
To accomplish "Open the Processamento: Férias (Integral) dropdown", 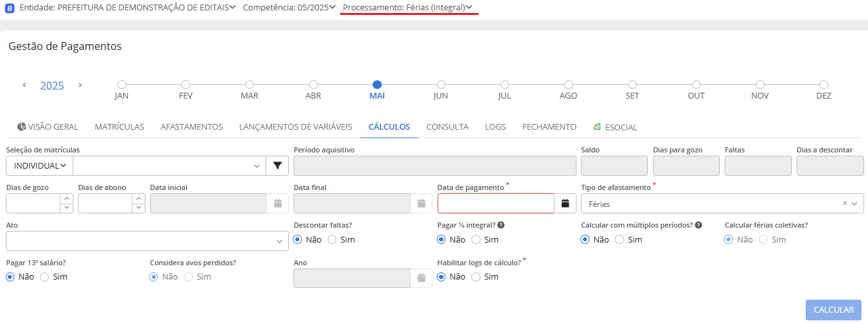I will click(408, 8).
